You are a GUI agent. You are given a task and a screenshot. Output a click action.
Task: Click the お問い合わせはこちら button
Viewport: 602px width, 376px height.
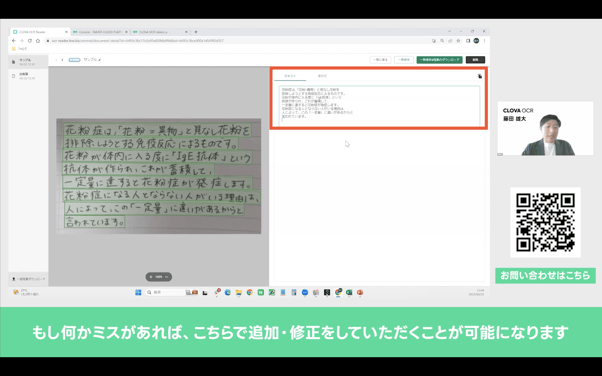[545, 275]
